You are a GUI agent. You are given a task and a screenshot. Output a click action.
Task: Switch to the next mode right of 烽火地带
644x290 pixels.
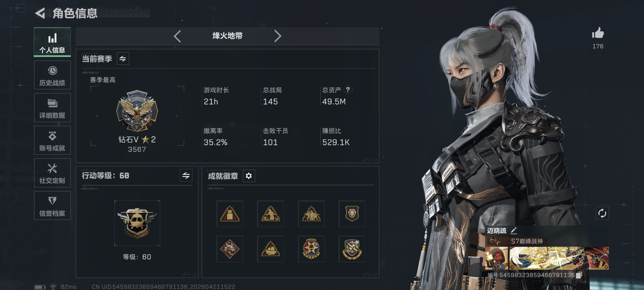(278, 36)
